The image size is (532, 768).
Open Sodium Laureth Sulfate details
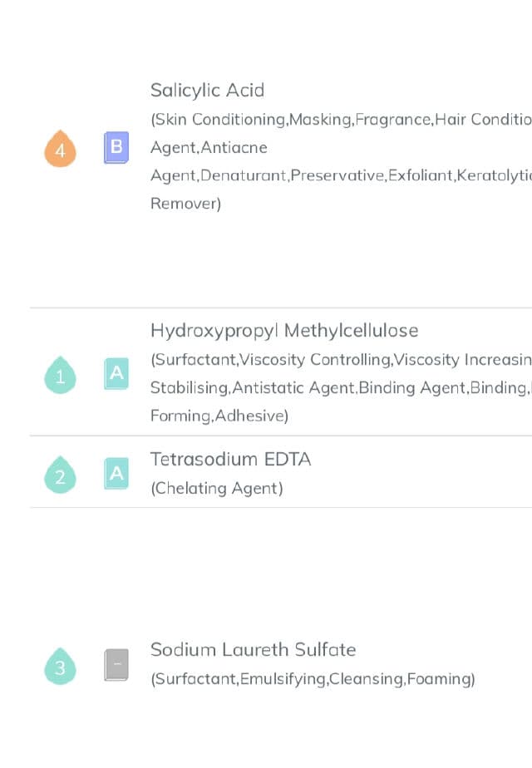click(x=253, y=650)
